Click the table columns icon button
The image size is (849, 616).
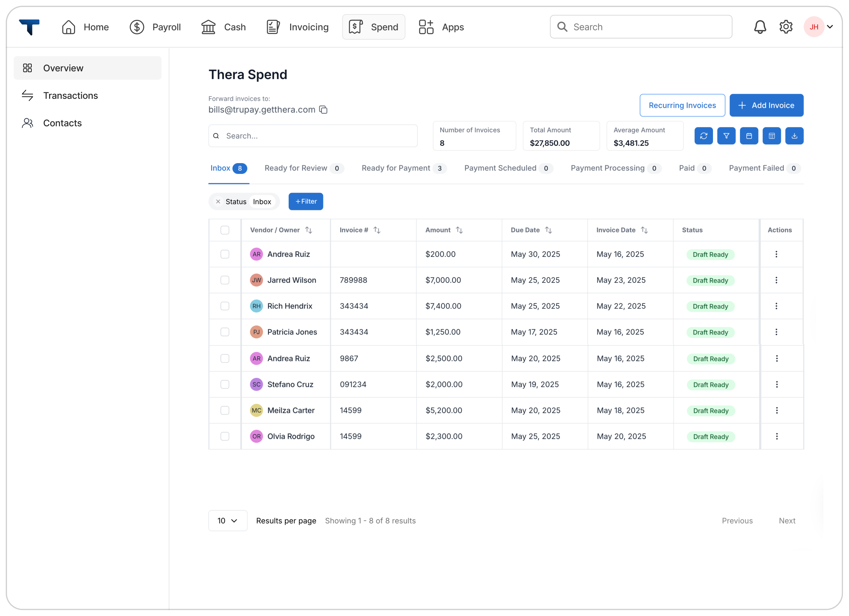coord(772,136)
